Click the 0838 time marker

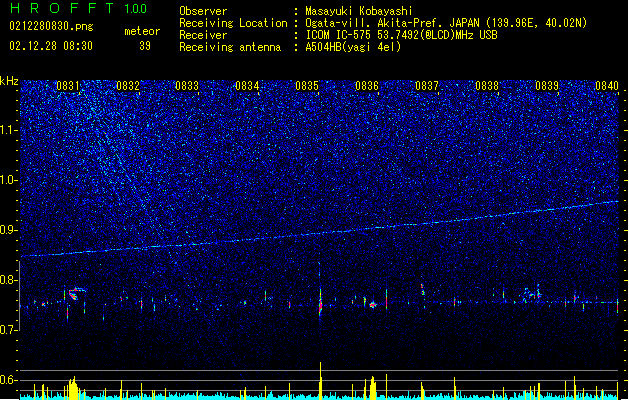[x=487, y=85]
